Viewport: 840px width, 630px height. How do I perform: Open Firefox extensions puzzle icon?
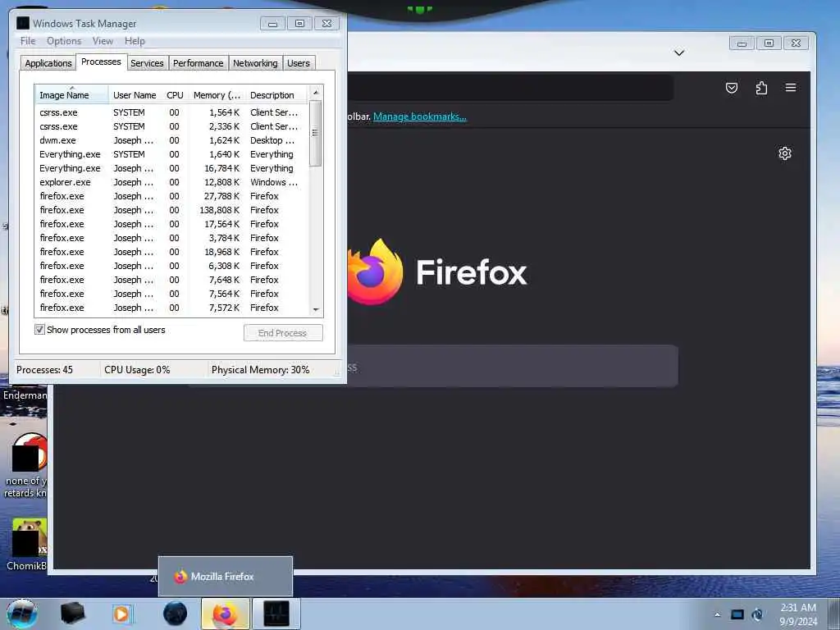(x=761, y=88)
